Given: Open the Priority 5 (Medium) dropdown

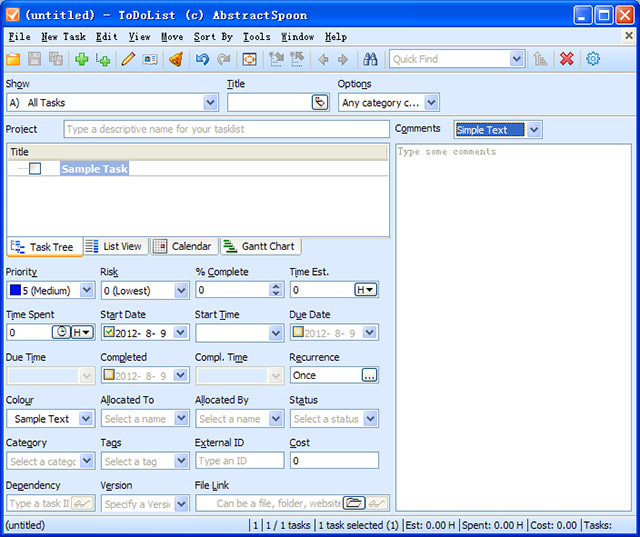Looking at the screenshot, I should (x=87, y=290).
